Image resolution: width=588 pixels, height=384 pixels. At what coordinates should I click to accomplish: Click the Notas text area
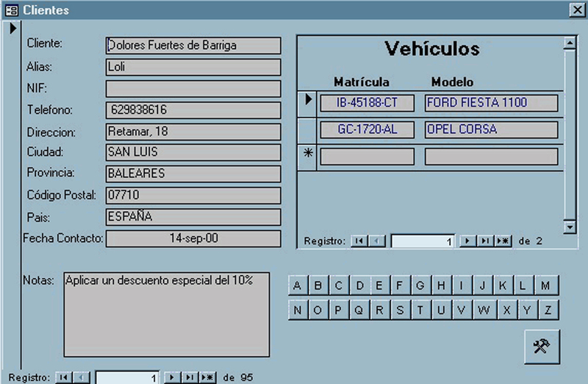pyautogui.click(x=167, y=315)
